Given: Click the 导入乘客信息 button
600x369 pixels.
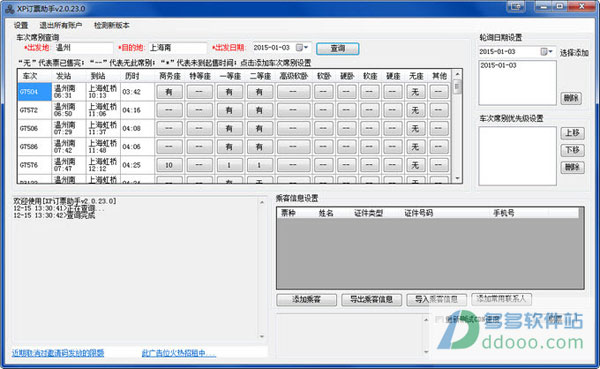Looking at the screenshot, I should pos(437,300).
